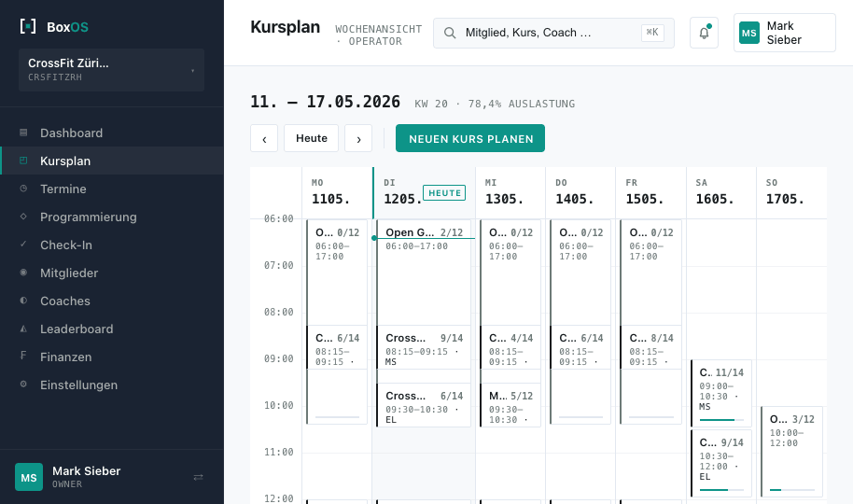
Task: Click the Coaches half-circle icon
Action: 23,301
